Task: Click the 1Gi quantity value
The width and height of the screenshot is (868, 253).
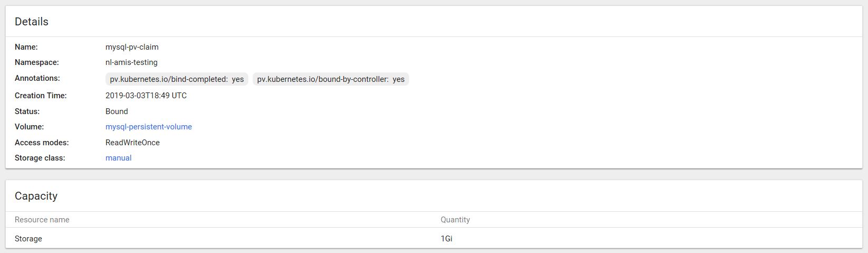Action: click(447, 239)
